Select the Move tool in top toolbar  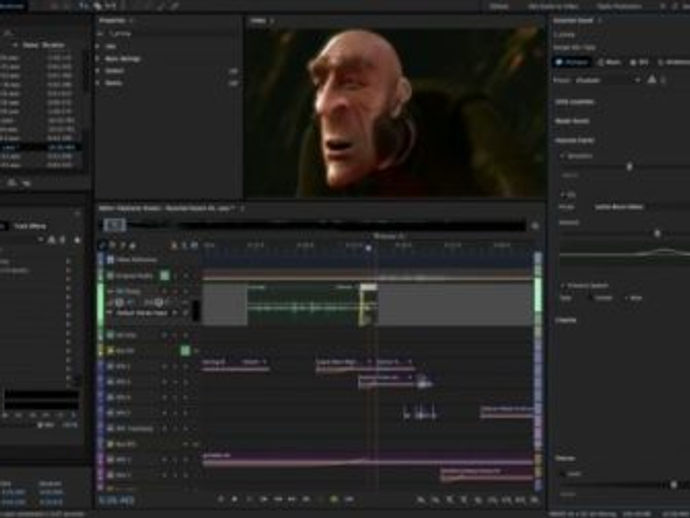84,6
